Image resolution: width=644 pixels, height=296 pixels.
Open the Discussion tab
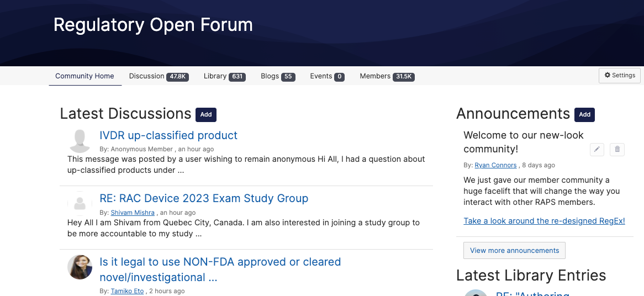pyautogui.click(x=159, y=76)
